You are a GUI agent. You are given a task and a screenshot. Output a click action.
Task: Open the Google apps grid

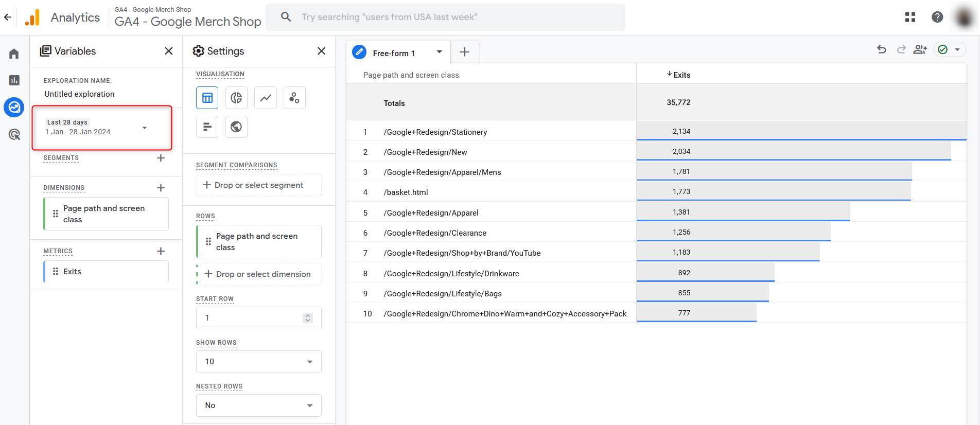tap(910, 17)
